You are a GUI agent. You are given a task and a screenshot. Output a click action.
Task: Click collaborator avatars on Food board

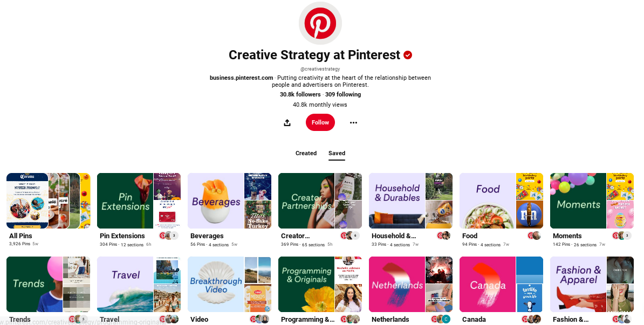pos(535,236)
